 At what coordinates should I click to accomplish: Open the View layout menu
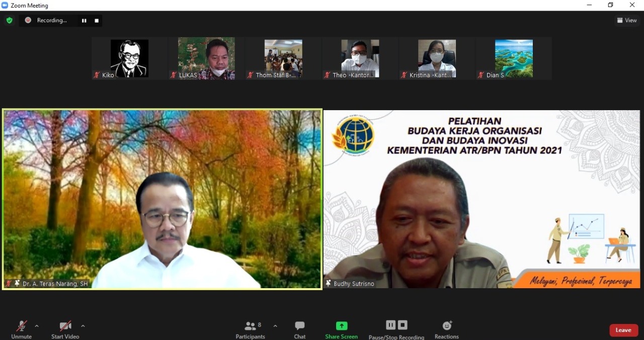(x=627, y=21)
